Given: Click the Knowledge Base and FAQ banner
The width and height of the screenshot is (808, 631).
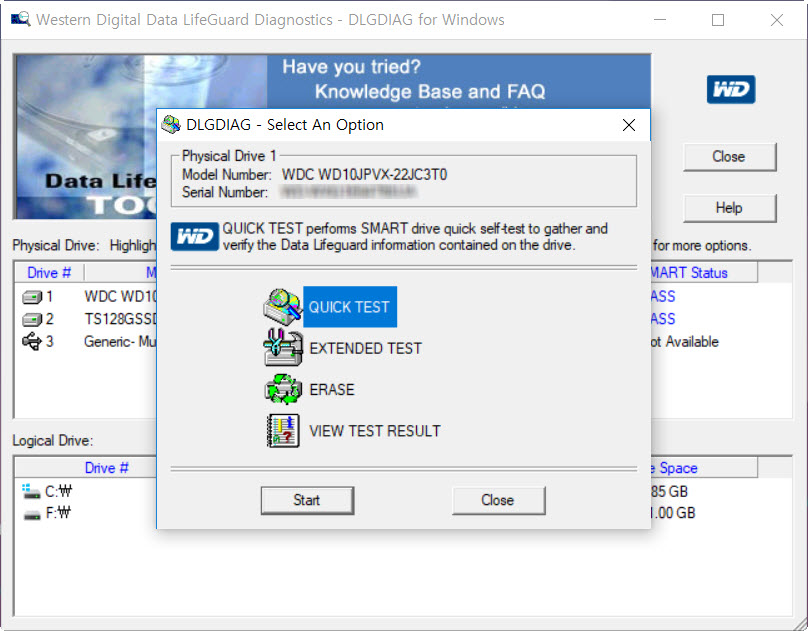Looking at the screenshot, I should (x=430, y=91).
